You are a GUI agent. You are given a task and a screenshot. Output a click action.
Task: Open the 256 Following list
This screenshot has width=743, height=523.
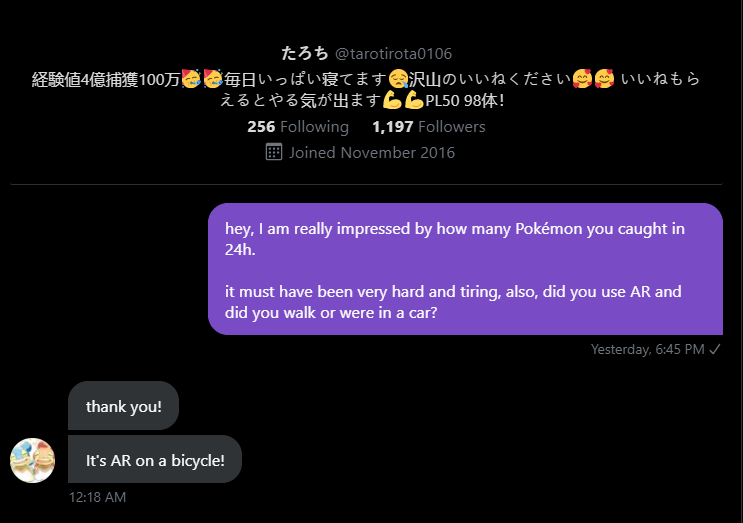click(297, 127)
